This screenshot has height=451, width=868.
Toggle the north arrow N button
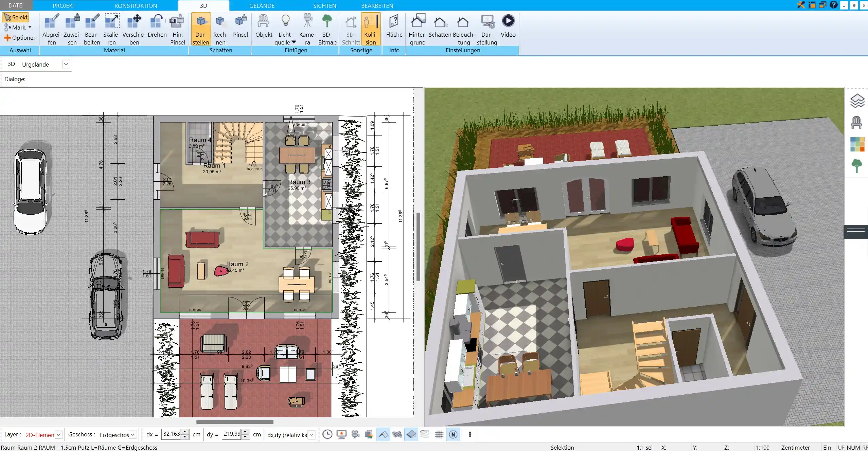[453, 434]
